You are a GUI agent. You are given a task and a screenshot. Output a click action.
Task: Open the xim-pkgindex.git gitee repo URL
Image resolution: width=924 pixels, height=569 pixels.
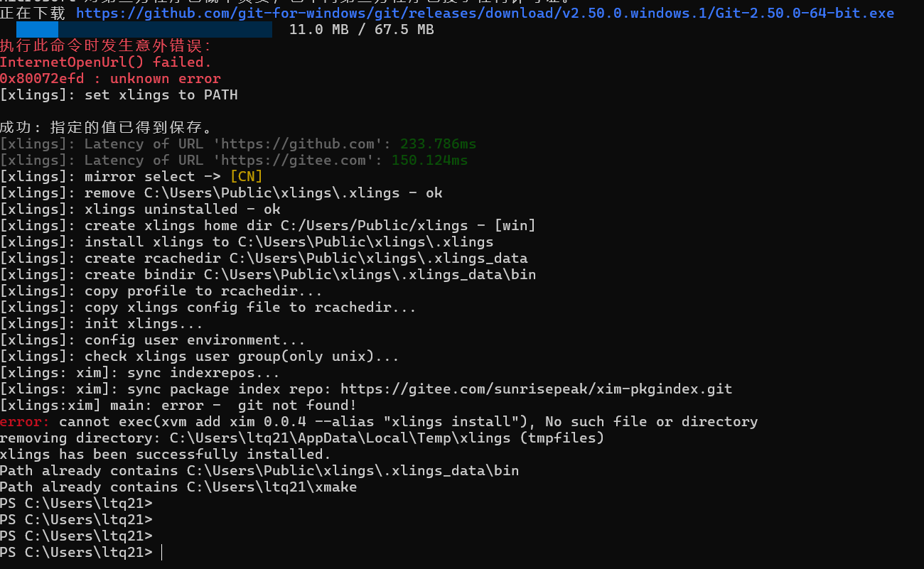click(x=536, y=389)
